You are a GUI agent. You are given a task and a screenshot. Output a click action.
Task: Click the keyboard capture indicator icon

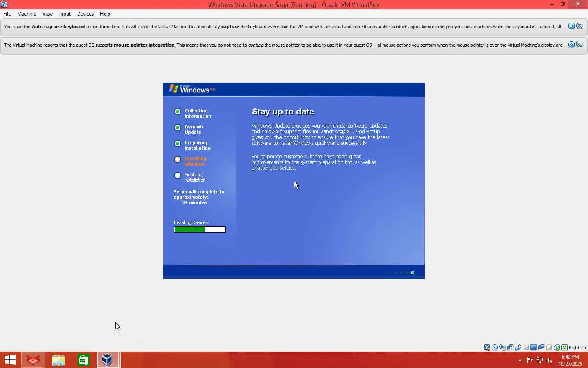tap(565, 348)
